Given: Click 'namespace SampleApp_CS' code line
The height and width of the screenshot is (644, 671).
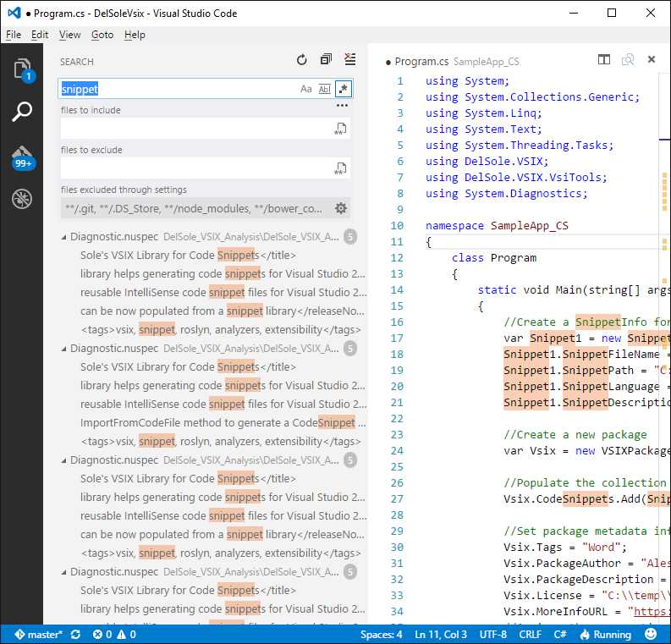Looking at the screenshot, I should click(x=497, y=226).
